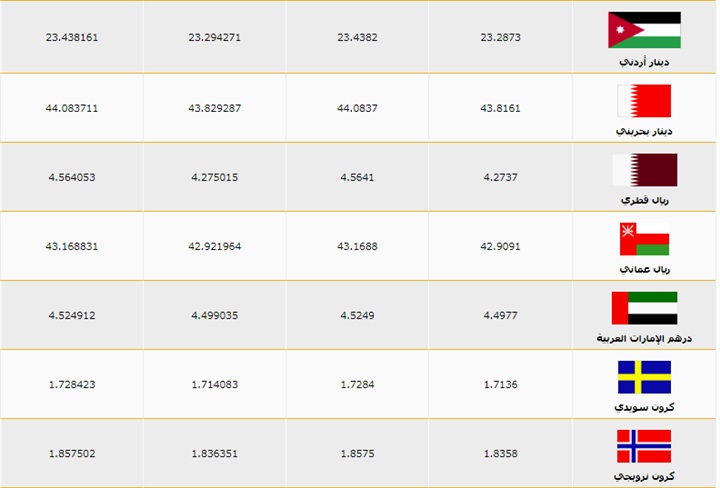Select the 1.8358 Norwegian krone rate
This screenshot has width=720, height=488.
(x=500, y=453)
